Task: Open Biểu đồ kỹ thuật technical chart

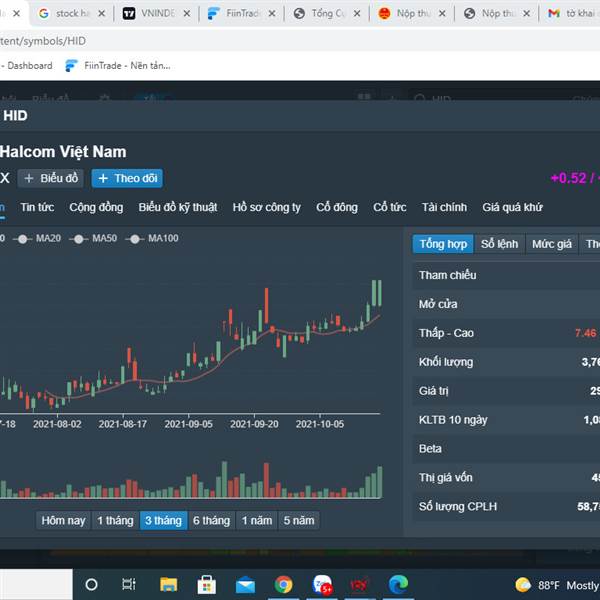Action: pyautogui.click(x=178, y=207)
